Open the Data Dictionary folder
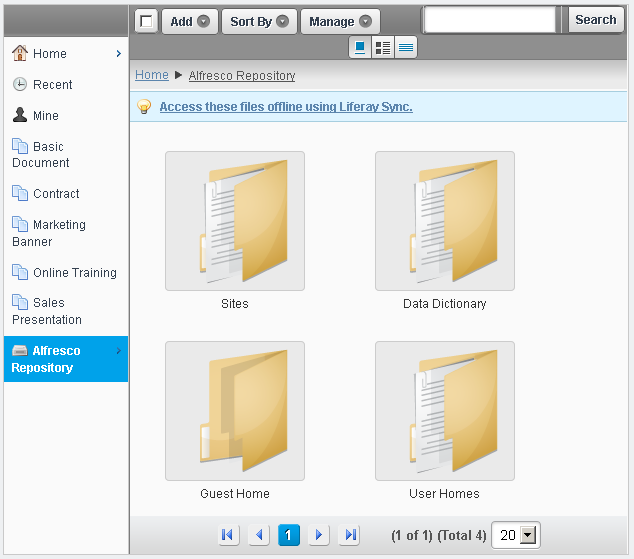 (445, 221)
